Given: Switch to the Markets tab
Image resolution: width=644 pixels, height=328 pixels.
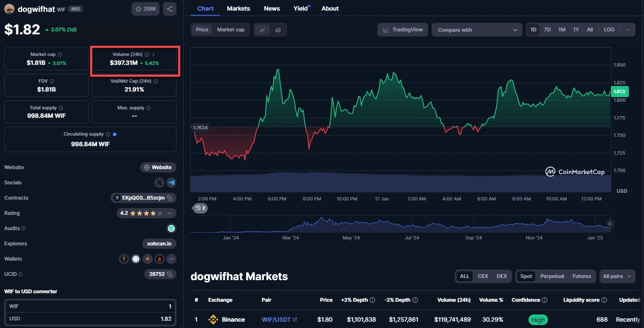Looking at the screenshot, I should [x=238, y=8].
